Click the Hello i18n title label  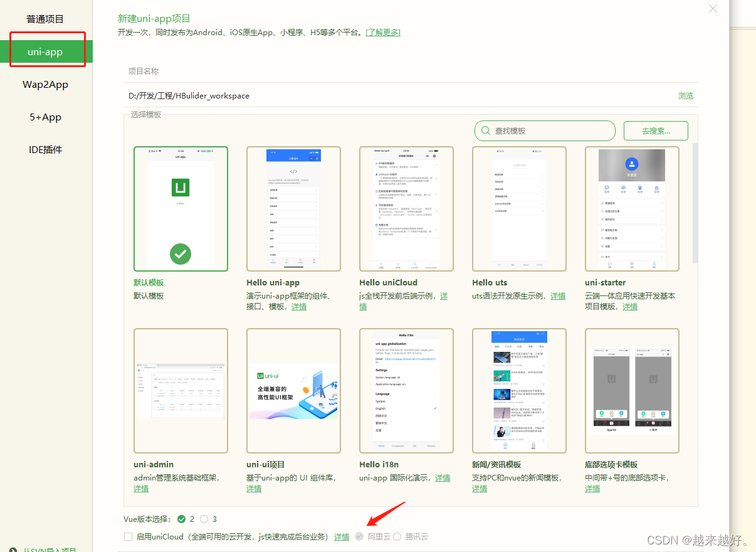379,464
